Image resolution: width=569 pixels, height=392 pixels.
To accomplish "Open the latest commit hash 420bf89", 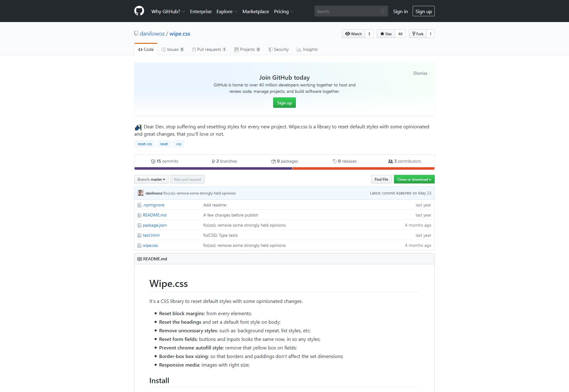I will [x=403, y=193].
